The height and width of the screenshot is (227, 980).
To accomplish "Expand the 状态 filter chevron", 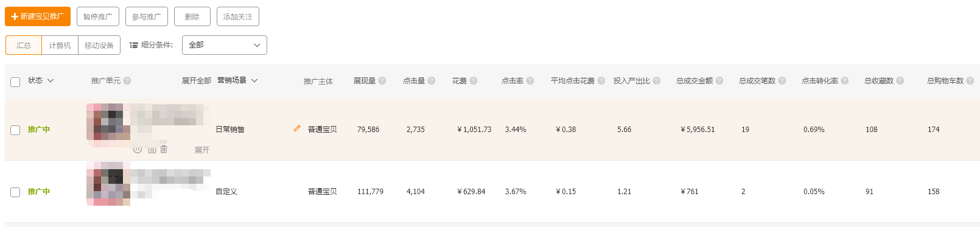I will click(51, 80).
